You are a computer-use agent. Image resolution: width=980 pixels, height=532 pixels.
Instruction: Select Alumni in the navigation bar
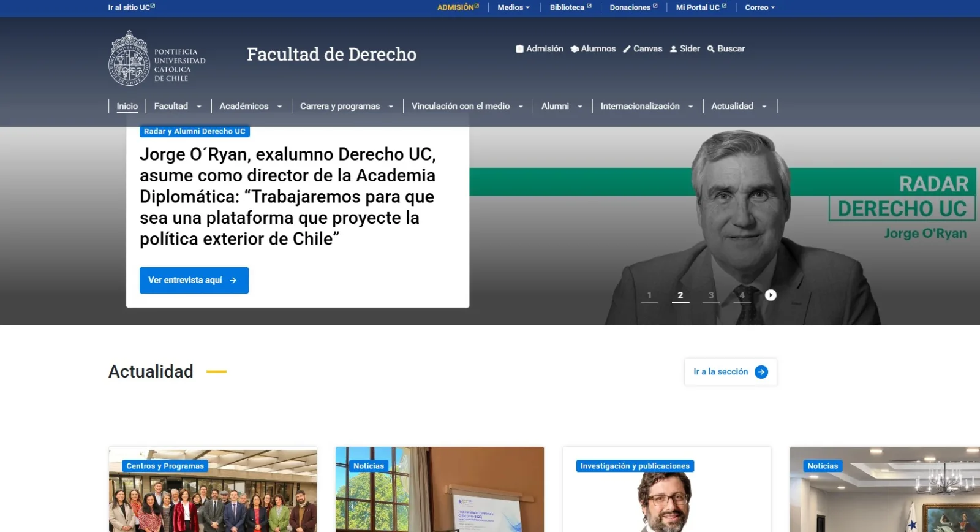pyautogui.click(x=555, y=106)
